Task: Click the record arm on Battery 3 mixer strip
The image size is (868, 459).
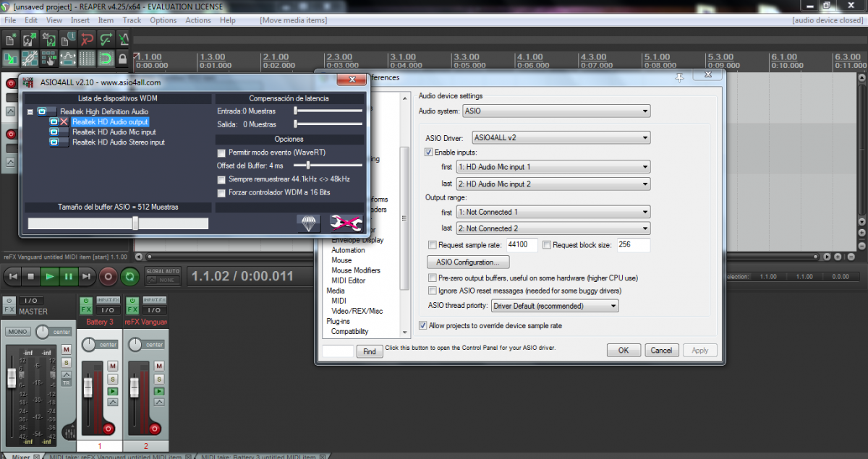Action: pos(109,429)
